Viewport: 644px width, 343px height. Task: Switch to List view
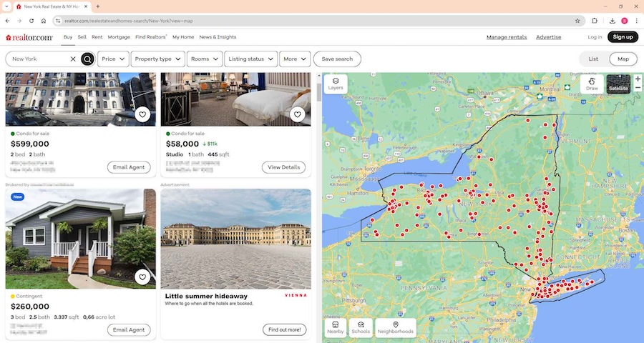point(593,59)
